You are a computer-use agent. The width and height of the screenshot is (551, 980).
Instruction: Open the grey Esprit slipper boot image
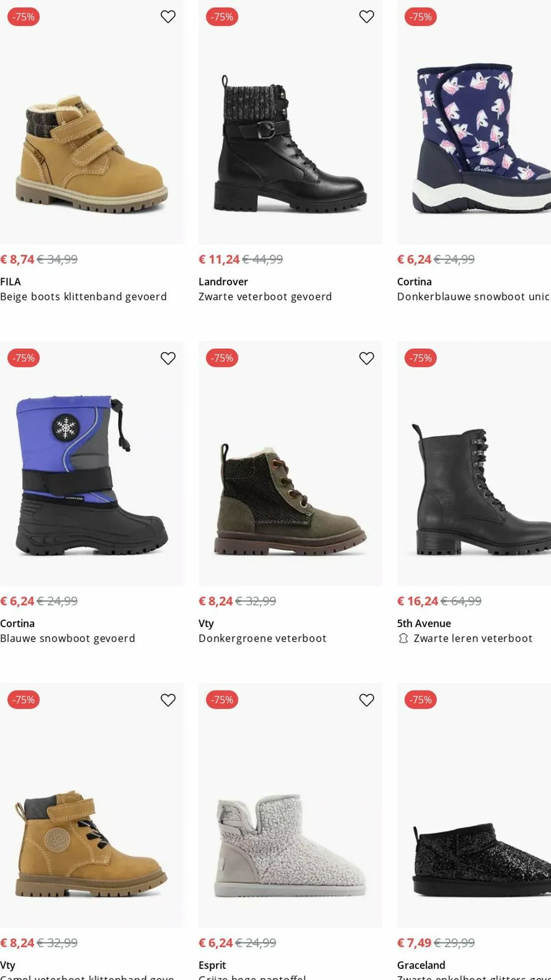pos(290,846)
